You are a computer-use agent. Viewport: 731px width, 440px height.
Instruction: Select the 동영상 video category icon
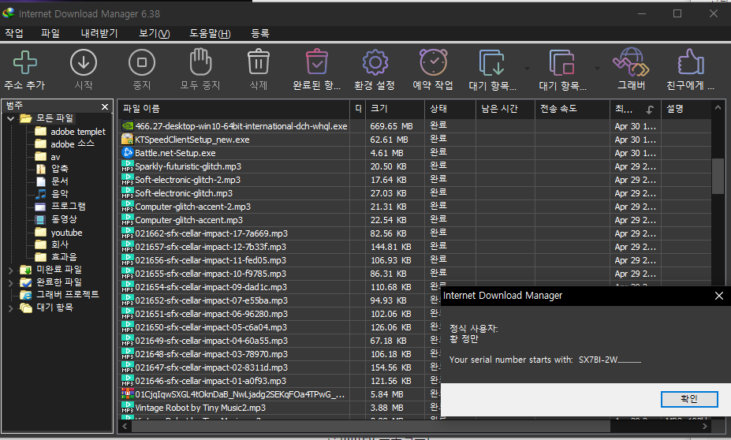tap(41, 219)
